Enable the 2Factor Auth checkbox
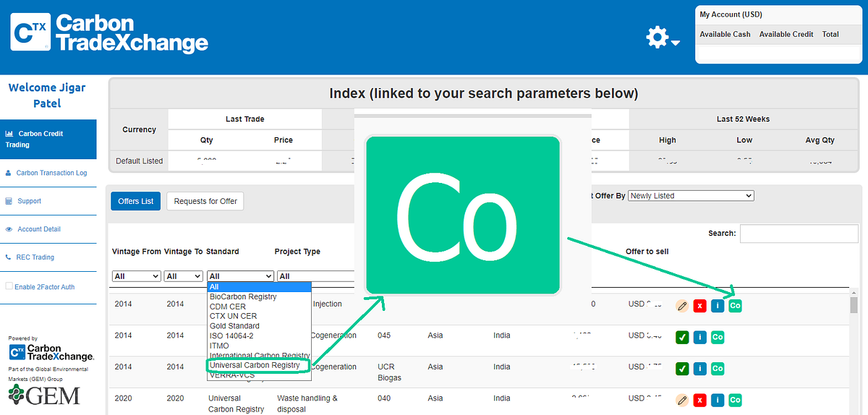The width and height of the screenshot is (868, 415). coord(9,286)
